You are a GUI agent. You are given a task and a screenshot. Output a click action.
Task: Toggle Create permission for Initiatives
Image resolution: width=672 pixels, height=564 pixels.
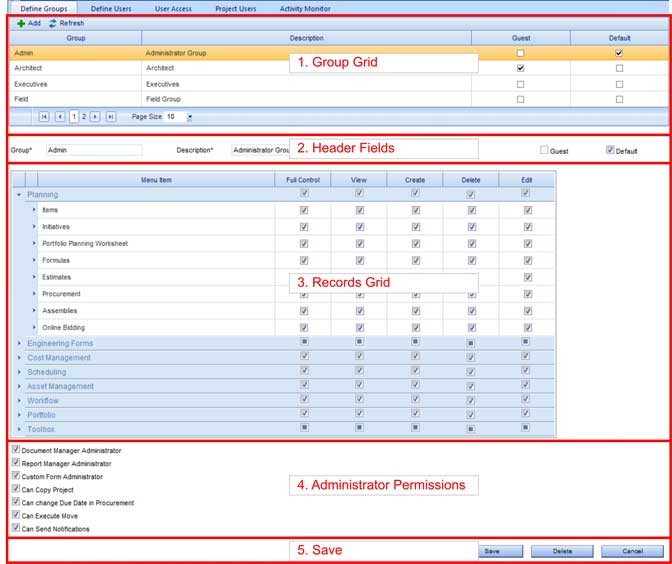point(416,227)
